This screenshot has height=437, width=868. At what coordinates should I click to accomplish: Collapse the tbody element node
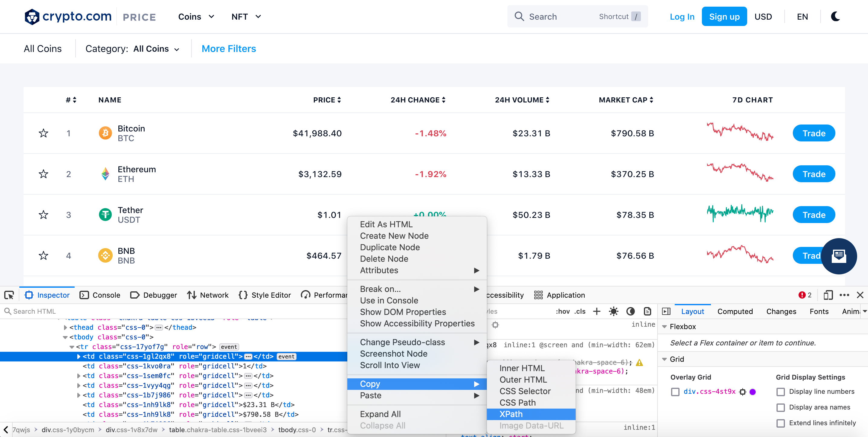(65, 337)
